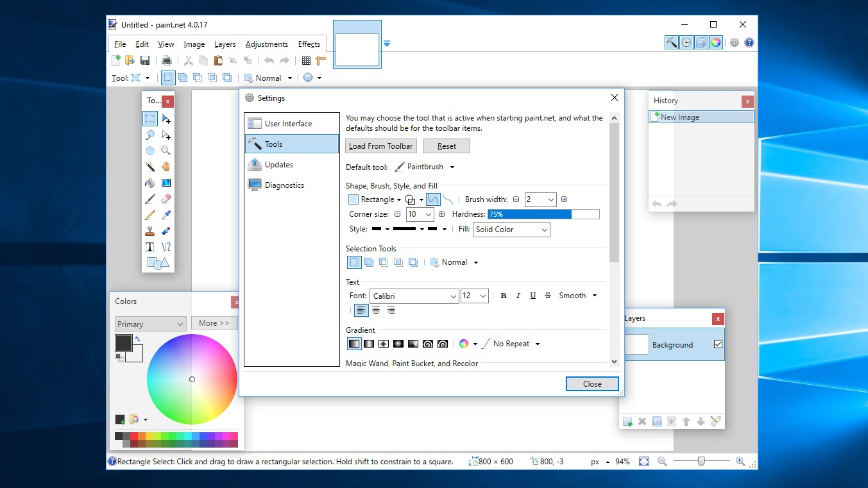Click the Hardness slider bar
The height and width of the screenshot is (488, 868).
(x=543, y=214)
